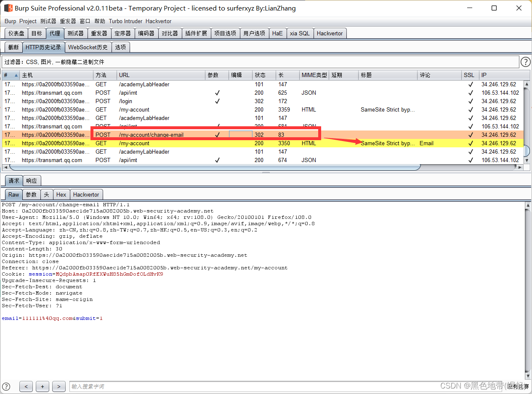Image resolution: width=532 pixels, height=394 pixels.
Task: Open the 帮助 menu
Action: pyautogui.click(x=100, y=21)
